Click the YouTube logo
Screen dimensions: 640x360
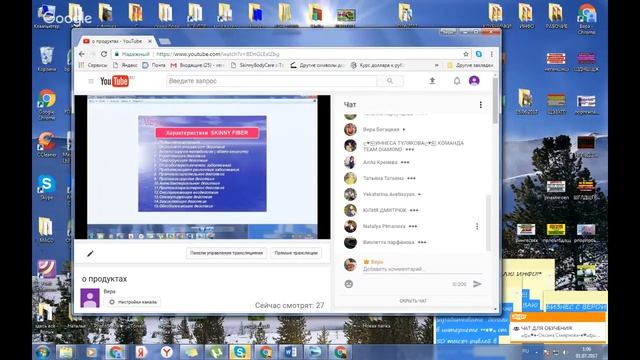[115, 81]
